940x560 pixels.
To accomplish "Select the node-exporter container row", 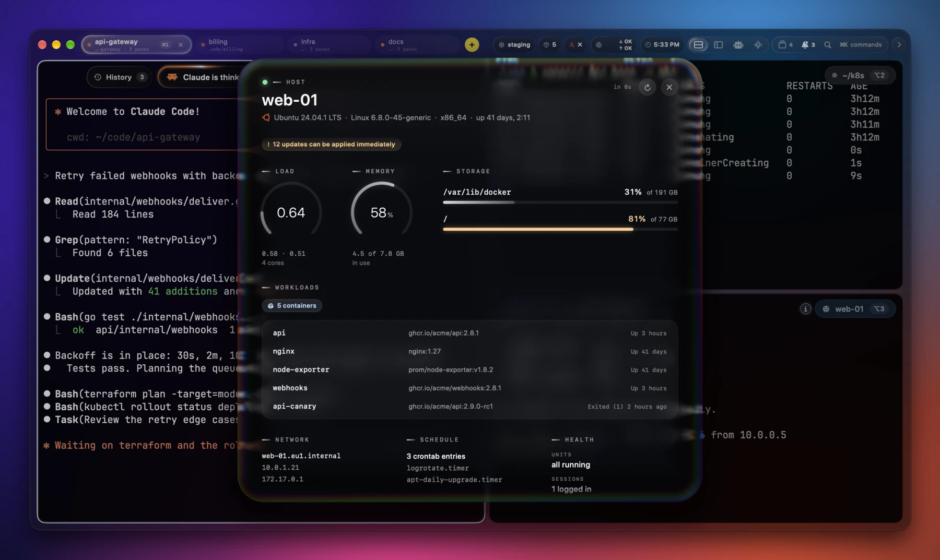I will 469,370.
